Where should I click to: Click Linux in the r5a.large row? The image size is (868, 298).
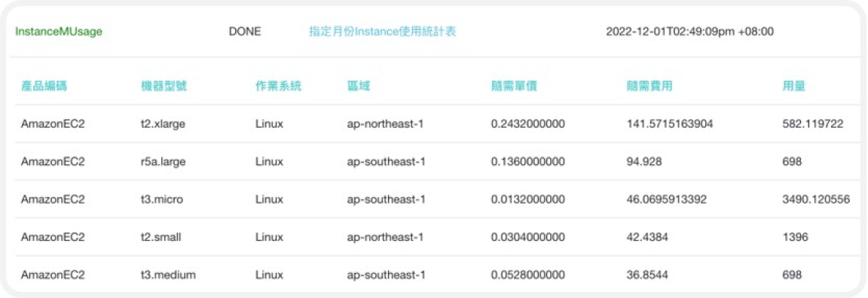[x=269, y=162]
